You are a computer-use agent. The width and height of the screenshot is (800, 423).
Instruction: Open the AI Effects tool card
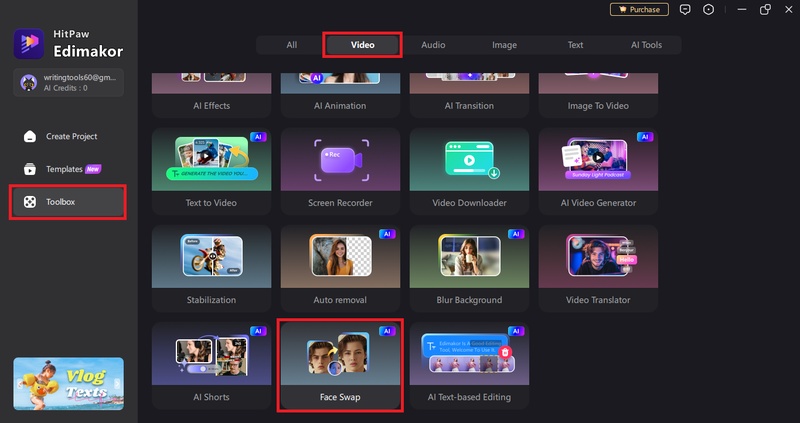tap(211, 95)
